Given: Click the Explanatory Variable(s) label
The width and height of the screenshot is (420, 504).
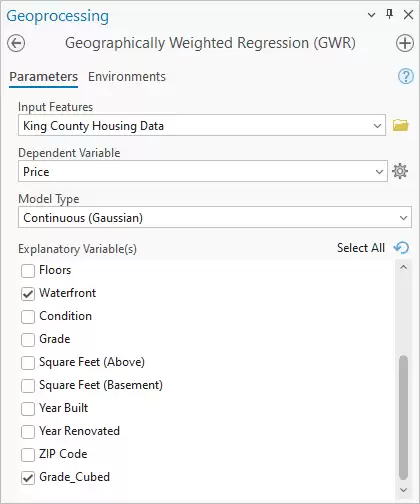Looking at the screenshot, I should (77, 249).
